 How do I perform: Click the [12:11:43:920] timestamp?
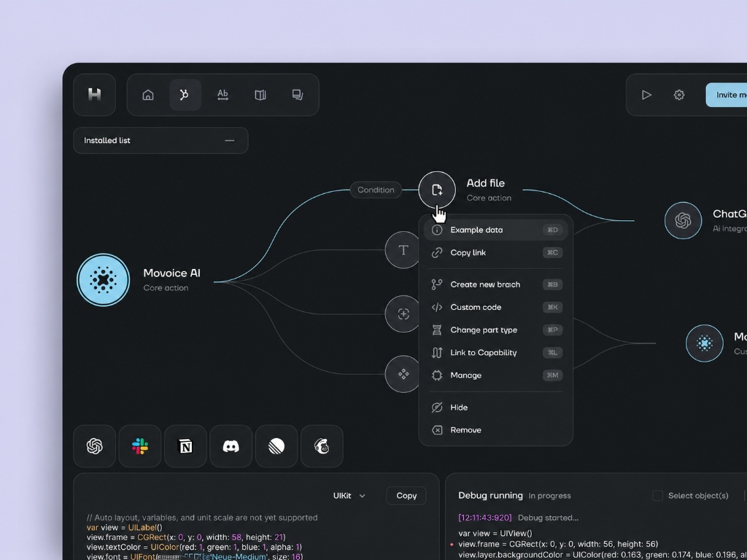click(x=485, y=518)
